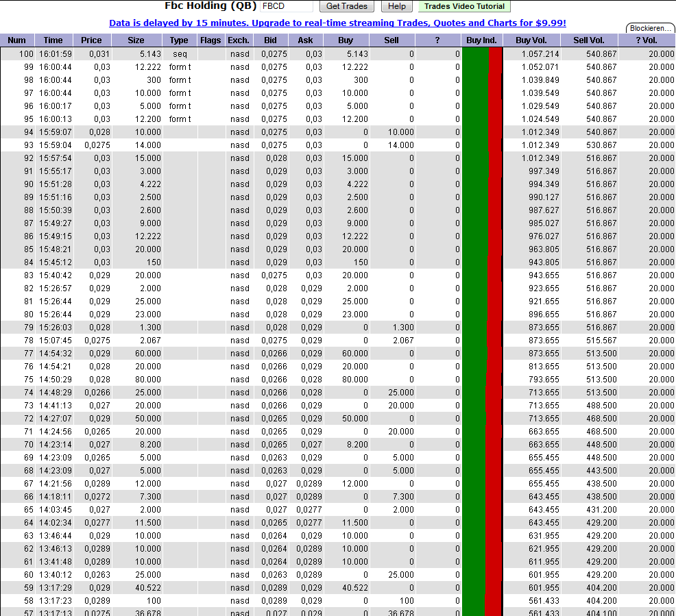Click Buy Vol. value 923.655
The image size is (676, 616).
[x=544, y=288]
